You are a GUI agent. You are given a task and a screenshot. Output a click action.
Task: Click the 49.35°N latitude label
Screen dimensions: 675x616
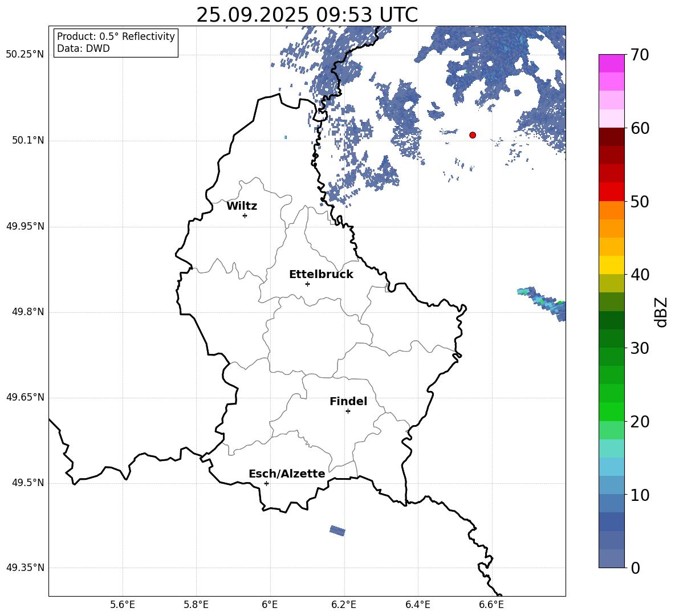coord(25,568)
